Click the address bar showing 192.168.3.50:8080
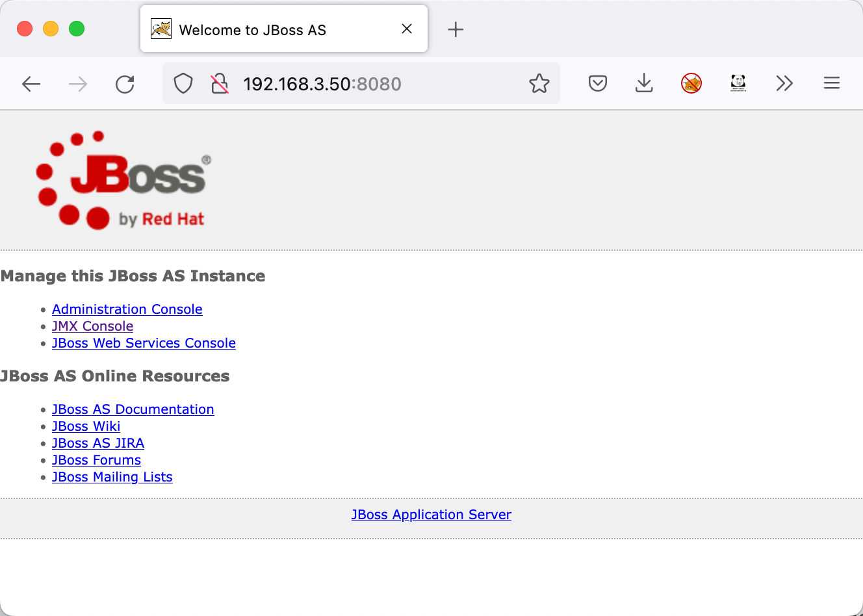Viewport: 863px width, 616px height. coord(377,84)
